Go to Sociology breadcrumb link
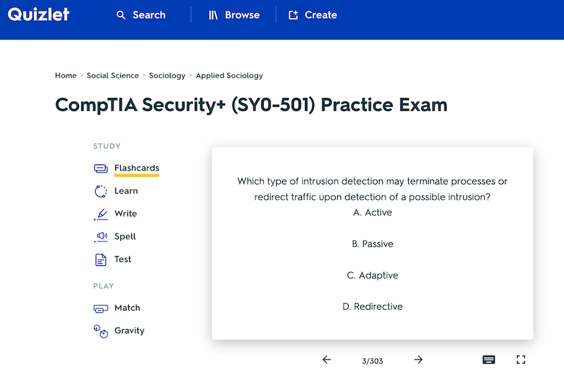 tap(167, 76)
